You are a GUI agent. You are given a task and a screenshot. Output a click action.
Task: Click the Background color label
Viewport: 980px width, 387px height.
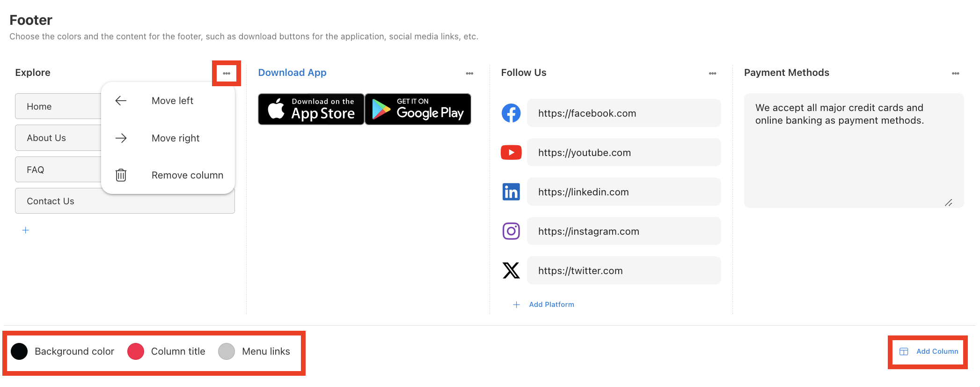click(74, 351)
